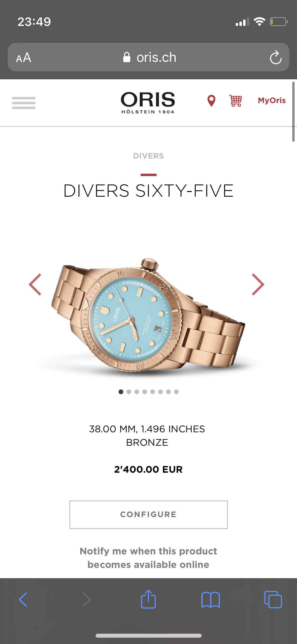Tap the ORIS Hölstein 1904 logo
This screenshot has height=644, width=297.
[x=148, y=103]
